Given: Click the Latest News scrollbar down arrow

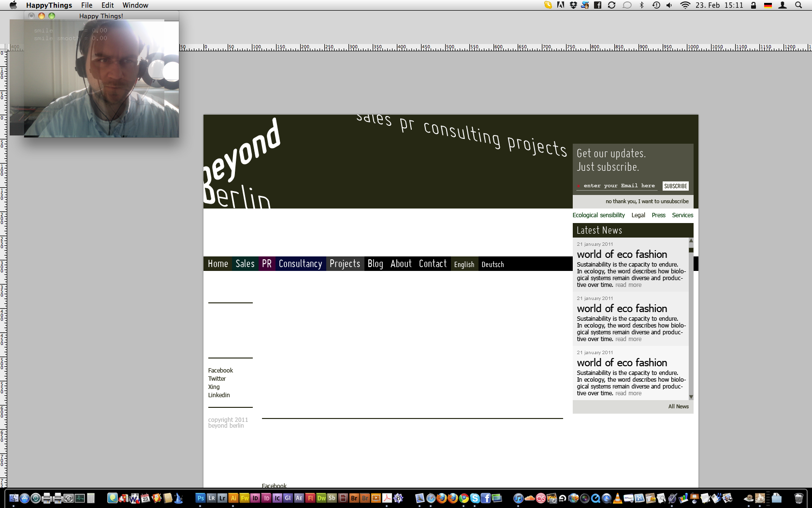Looking at the screenshot, I should (691, 397).
